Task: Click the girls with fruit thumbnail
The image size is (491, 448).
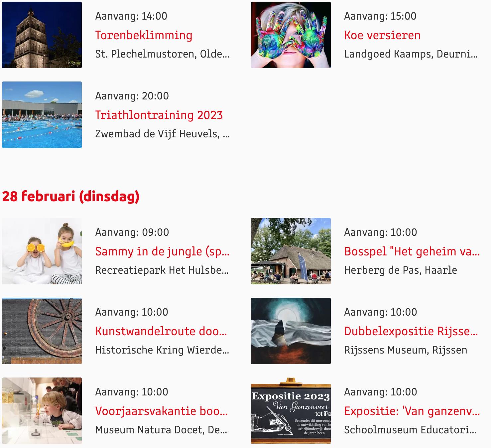Action: 42,251
